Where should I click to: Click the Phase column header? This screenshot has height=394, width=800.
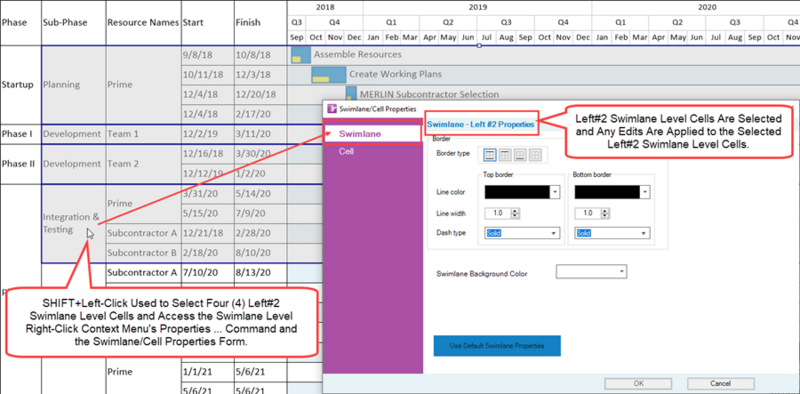tap(20, 22)
